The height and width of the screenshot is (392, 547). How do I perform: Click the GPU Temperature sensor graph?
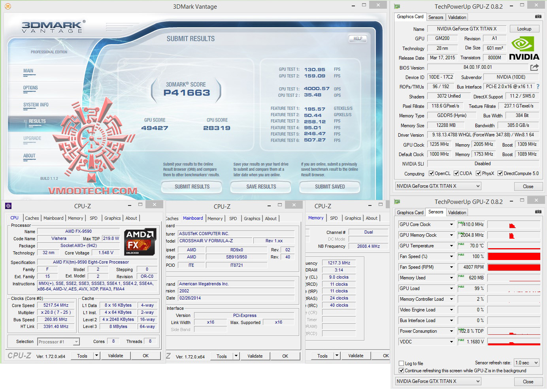point(514,246)
